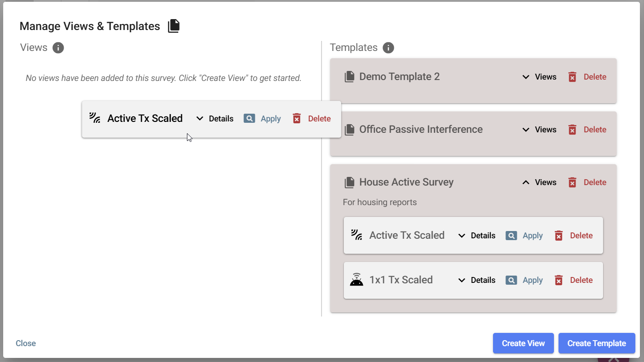Delete the Office Passive Interference template

point(594,130)
